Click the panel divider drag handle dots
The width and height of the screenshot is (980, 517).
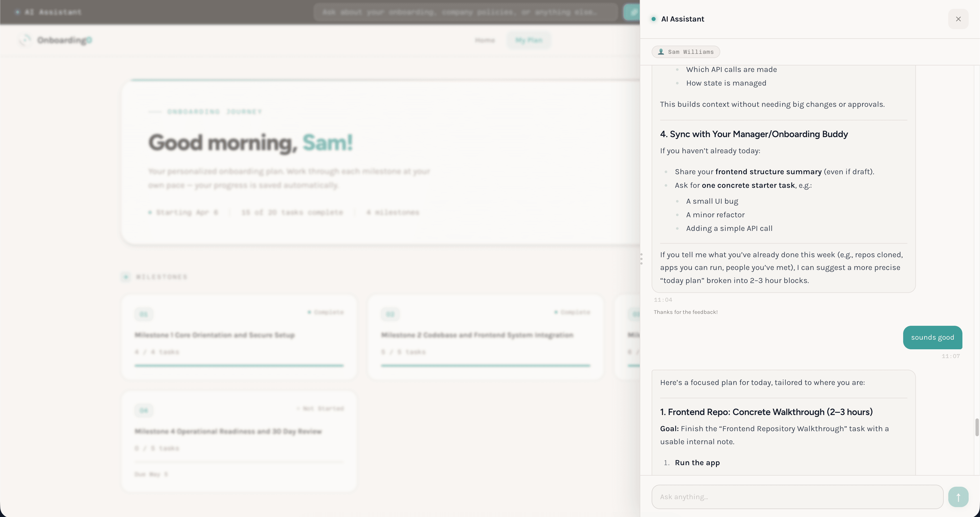[641, 259]
